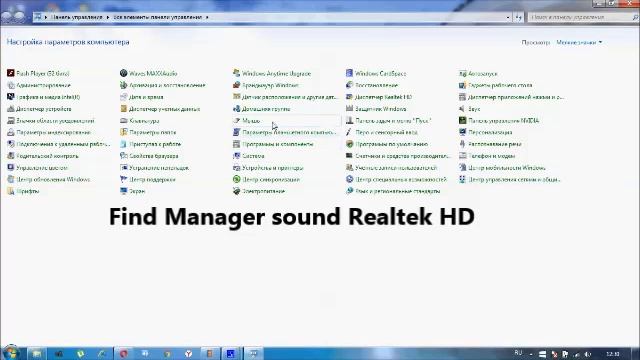
Task: Open the Звук speaker icon
Action: pos(462,109)
